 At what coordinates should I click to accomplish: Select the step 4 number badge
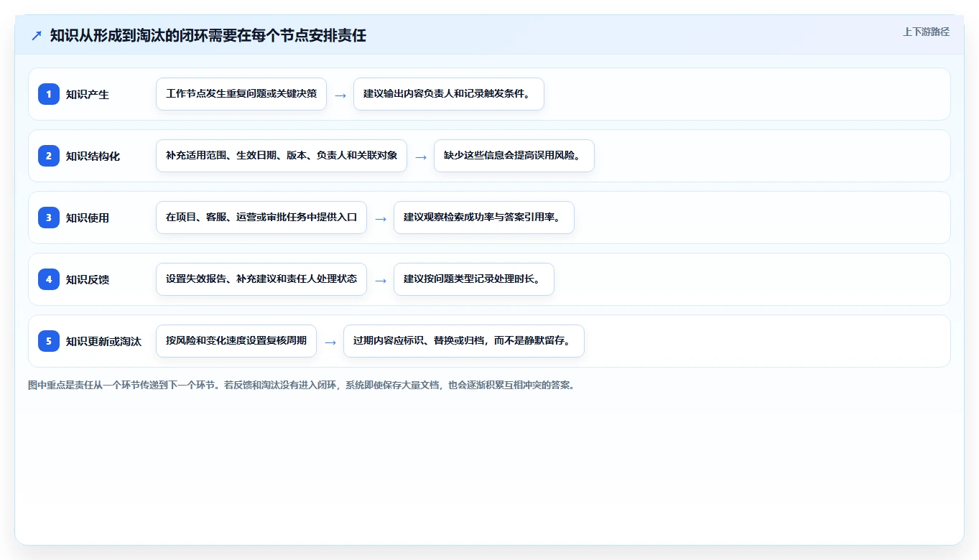coord(49,279)
